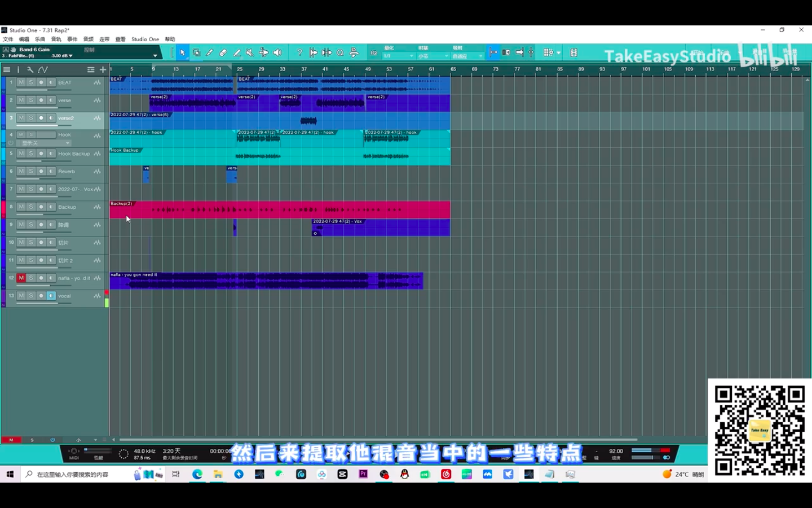This screenshot has height=508, width=812.
Task: Open the Studio One menu
Action: coord(145,39)
